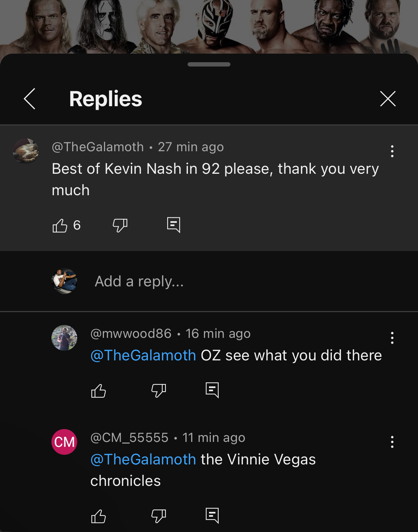
Task: Reply to TheGalamoth's comment via reply icon
Action: click(x=174, y=225)
